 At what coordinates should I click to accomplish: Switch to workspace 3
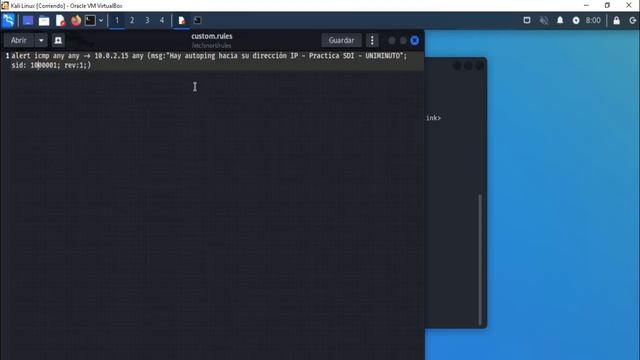click(x=147, y=20)
